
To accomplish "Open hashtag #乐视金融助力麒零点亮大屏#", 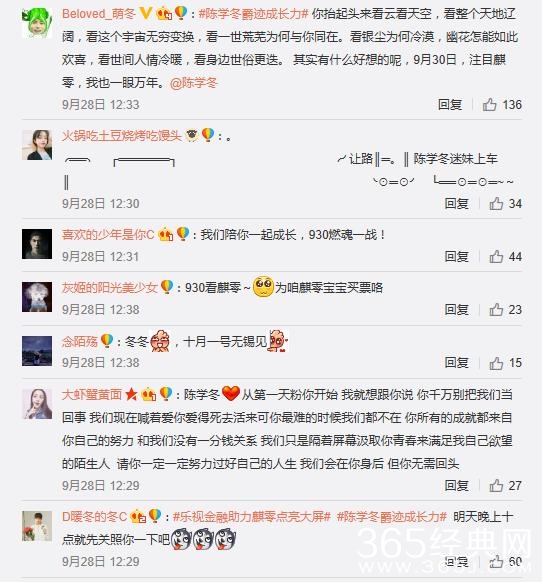I will (x=252, y=517).
